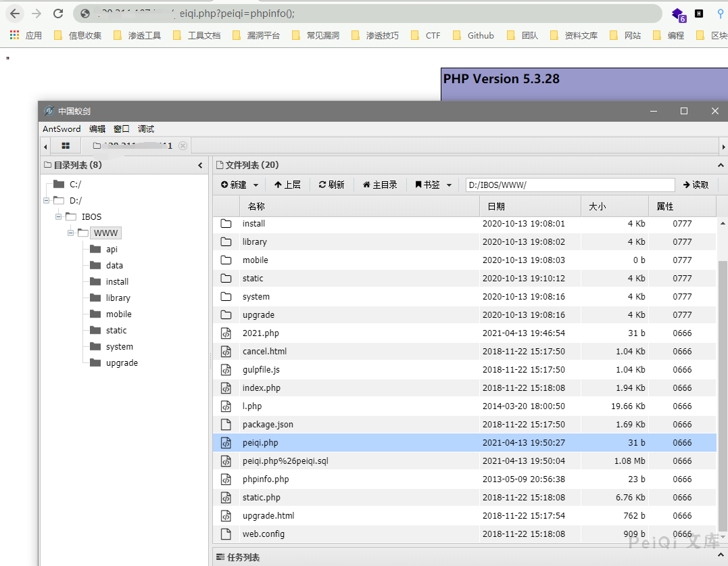The image size is (728, 566).
Task: Click the path field showing D:/IBOS/WWW/
Action: pos(570,185)
